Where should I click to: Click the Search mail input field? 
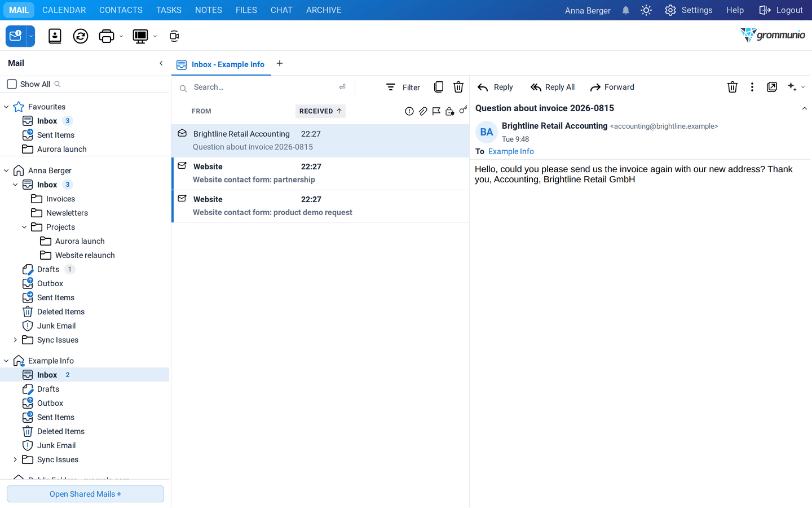pyautogui.click(x=264, y=87)
